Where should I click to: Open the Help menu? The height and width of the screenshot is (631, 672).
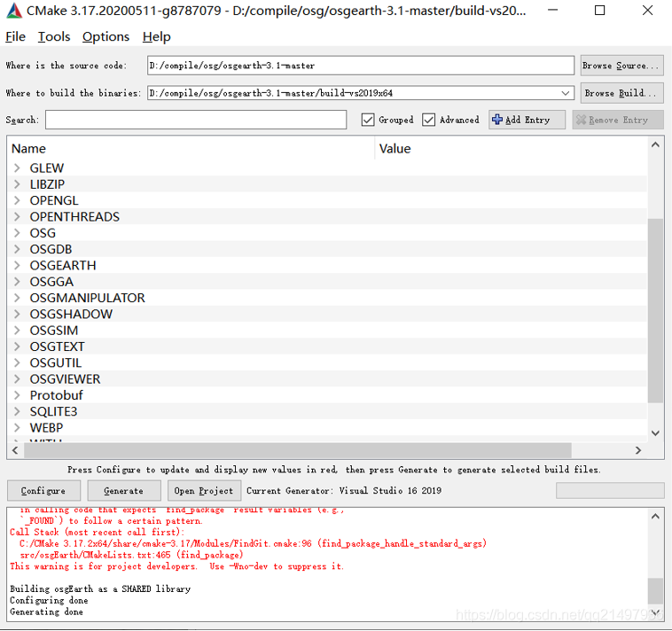click(x=156, y=37)
